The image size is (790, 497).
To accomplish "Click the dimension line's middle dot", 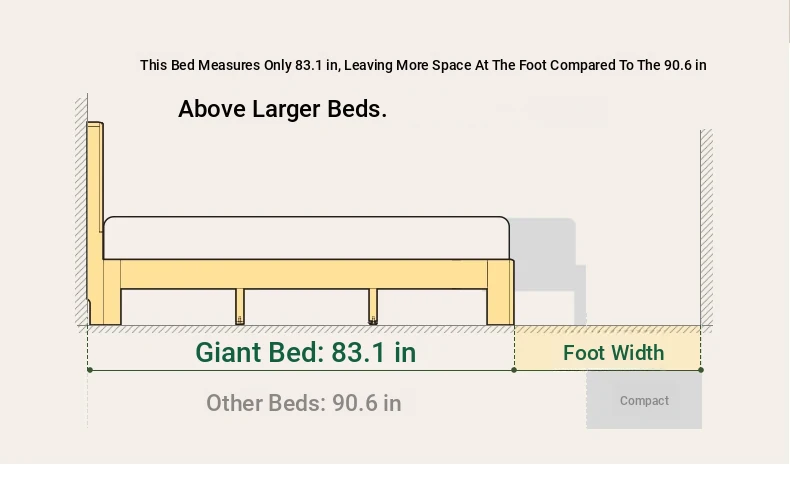I will 514,370.
